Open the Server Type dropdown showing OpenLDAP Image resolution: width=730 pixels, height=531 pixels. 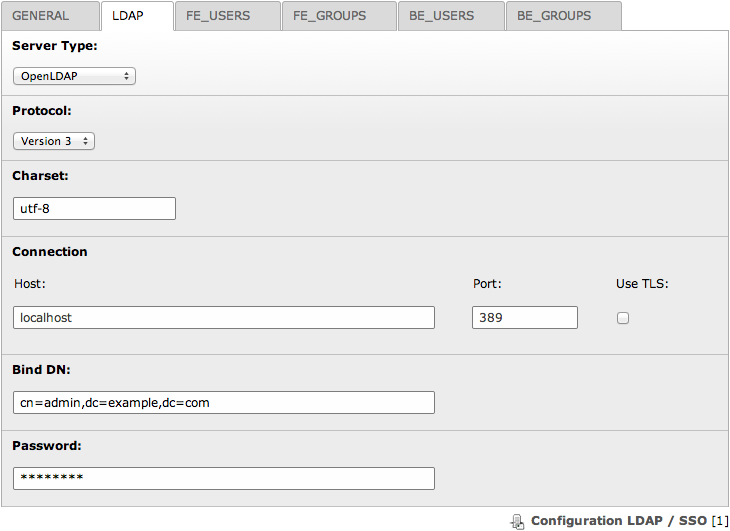pos(75,76)
